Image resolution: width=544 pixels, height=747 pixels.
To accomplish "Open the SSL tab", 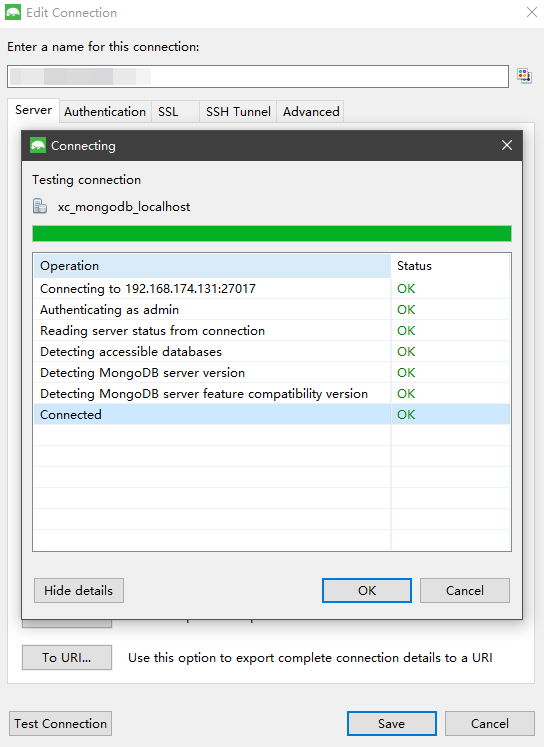I will pos(175,111).
